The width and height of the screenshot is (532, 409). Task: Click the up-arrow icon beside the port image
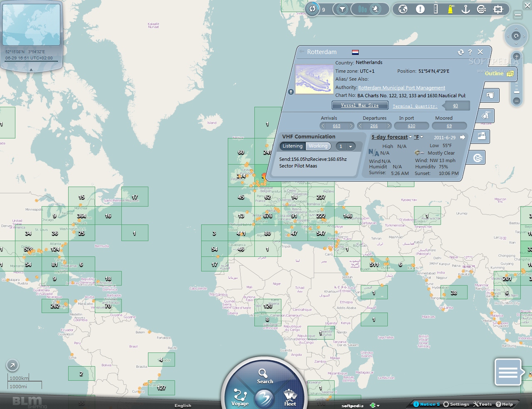291,92
